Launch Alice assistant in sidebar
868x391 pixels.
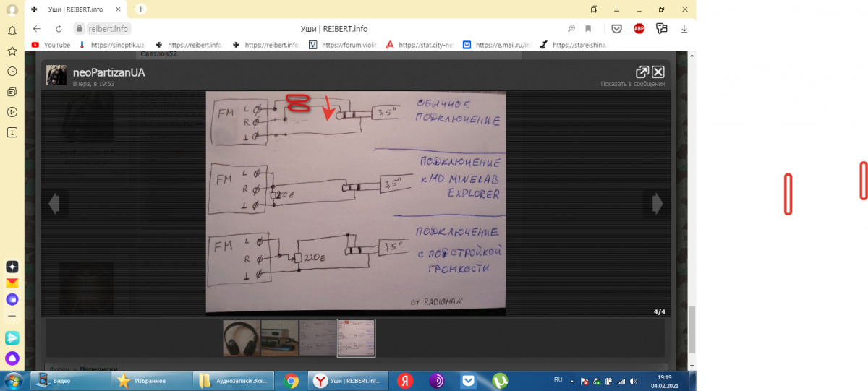coord(12,358)
